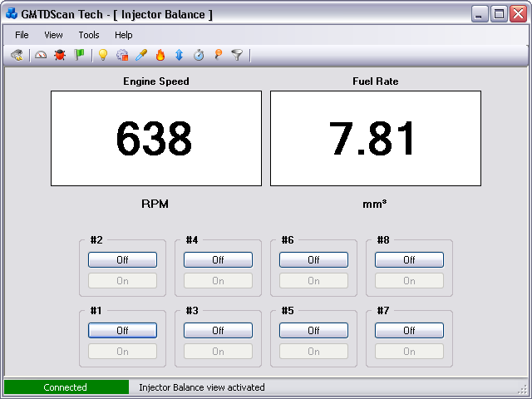Screen dimensions: 532x399
Task: Click the Engine Speed label
Action: (x=156, y=81)
